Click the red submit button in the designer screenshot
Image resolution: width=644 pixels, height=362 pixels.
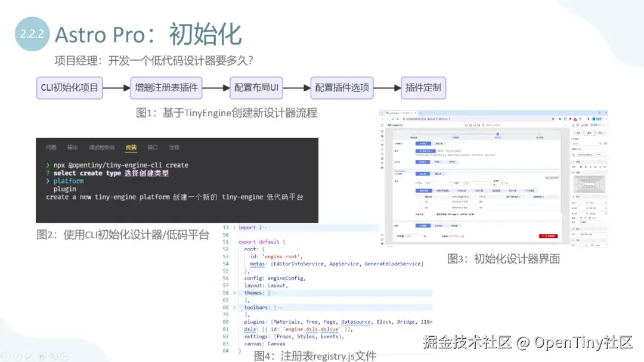tap(549, 236)
